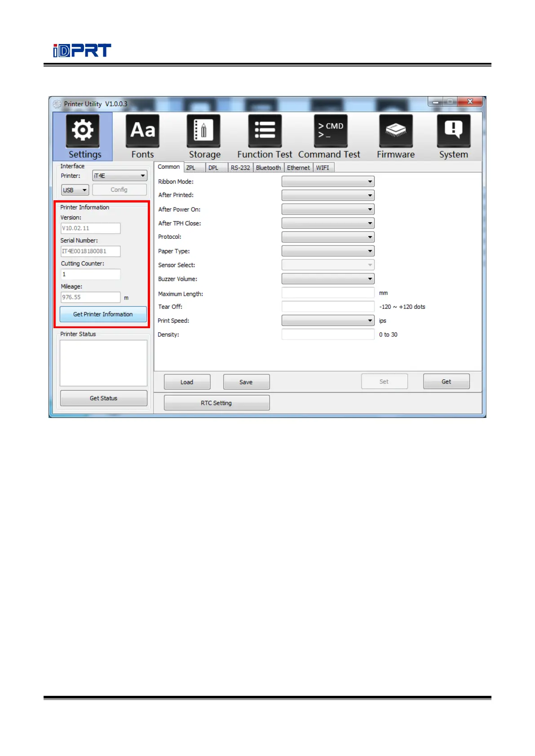Open the Firmware chip icon
Viewport: 535px width, 756px height.
396,131
